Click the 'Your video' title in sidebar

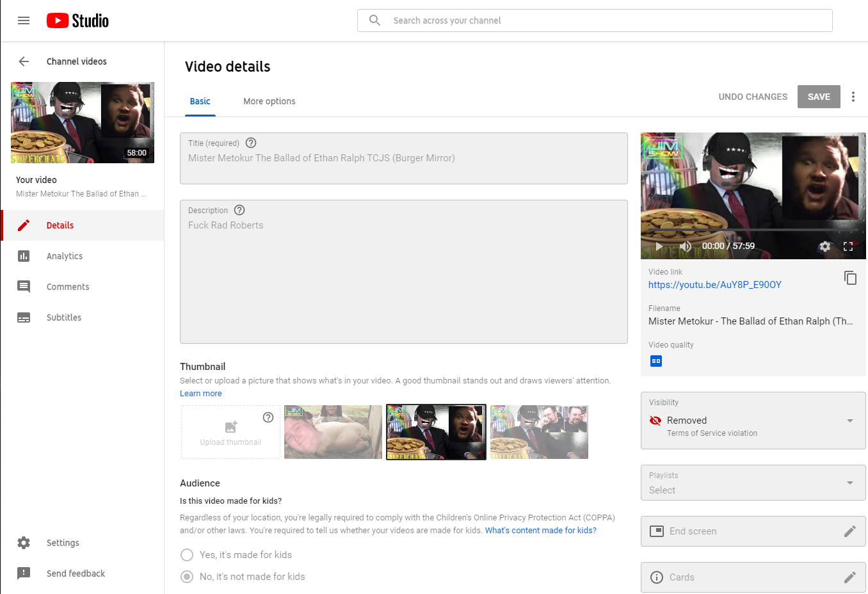coord(36,180)
